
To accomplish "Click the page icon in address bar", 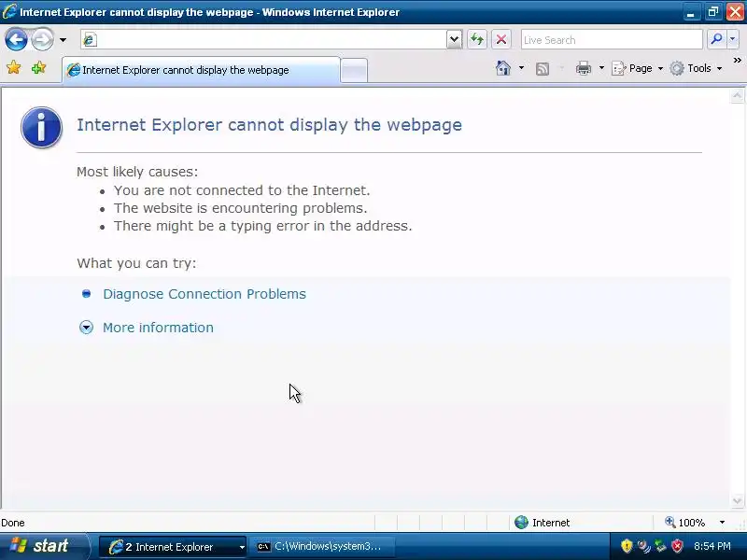I will point(89,40).
